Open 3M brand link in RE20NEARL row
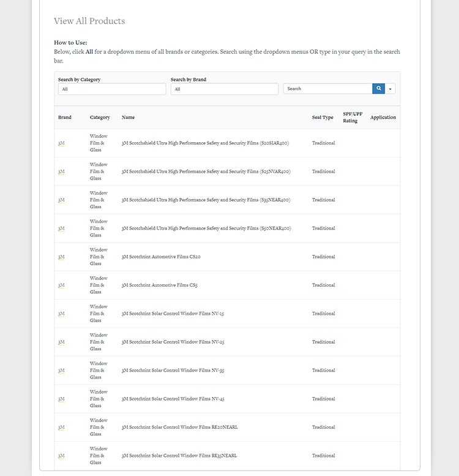 pyautogui.click(x=61, y=427)
